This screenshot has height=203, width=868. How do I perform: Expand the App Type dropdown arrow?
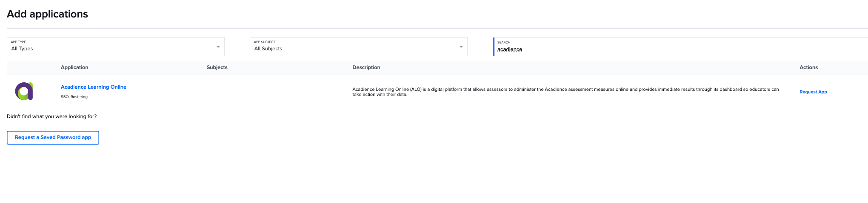tap(218, 47)
